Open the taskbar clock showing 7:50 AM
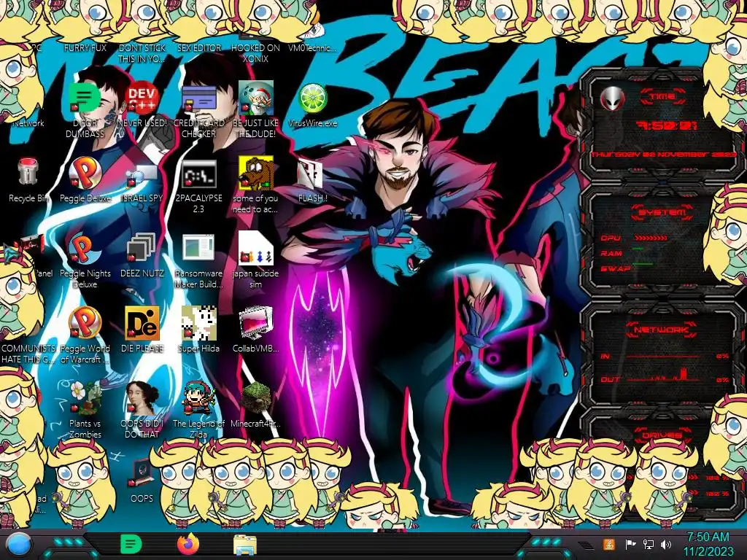 708,544
